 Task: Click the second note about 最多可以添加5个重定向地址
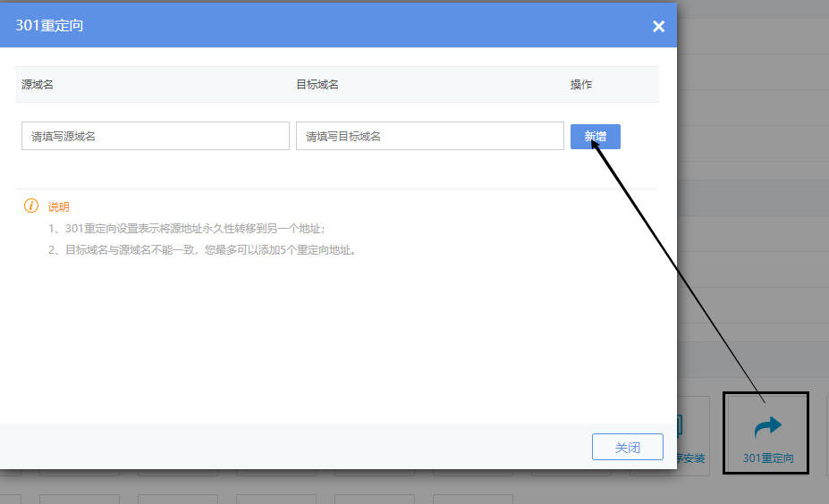202,250
